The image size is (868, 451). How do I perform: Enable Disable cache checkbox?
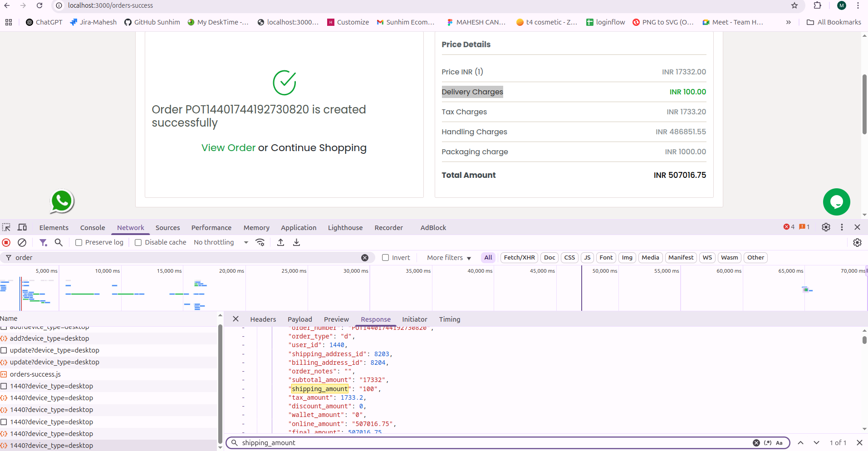click(x=138, y=243)
